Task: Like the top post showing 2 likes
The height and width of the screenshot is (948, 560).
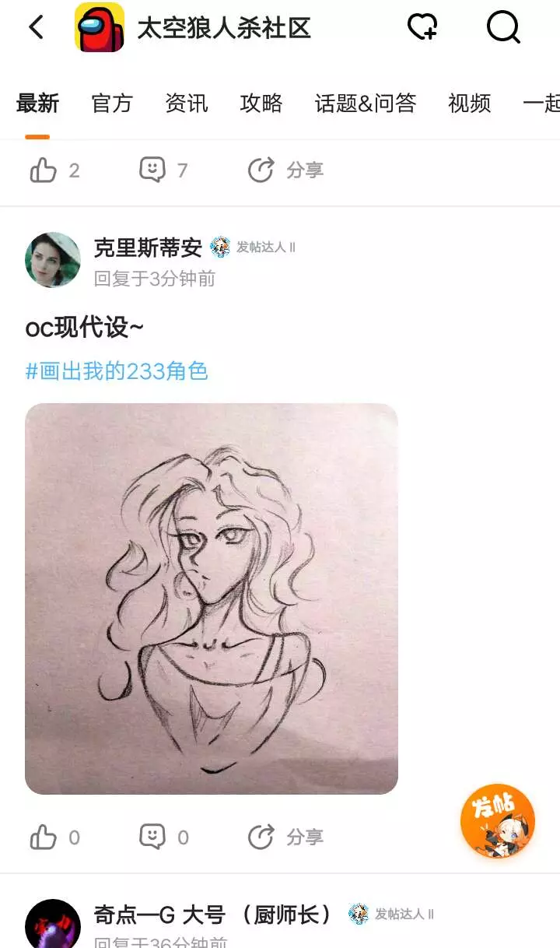Action: click(54, 170)
